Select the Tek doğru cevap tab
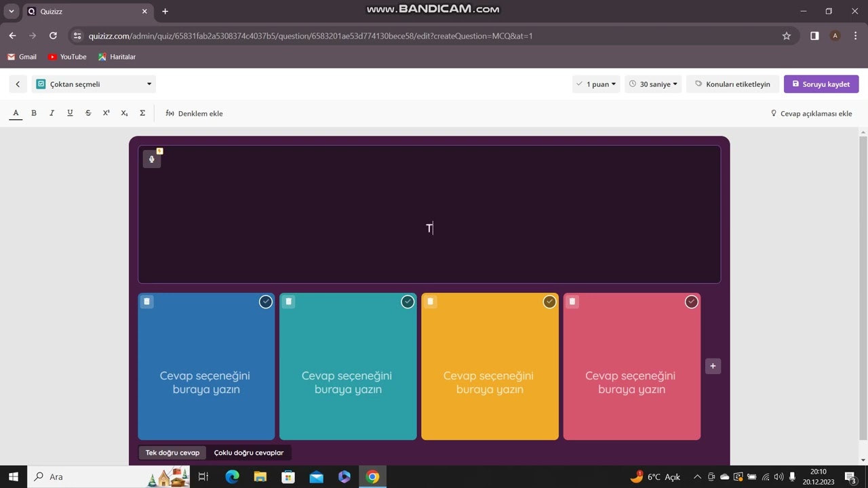 (172, 453)
